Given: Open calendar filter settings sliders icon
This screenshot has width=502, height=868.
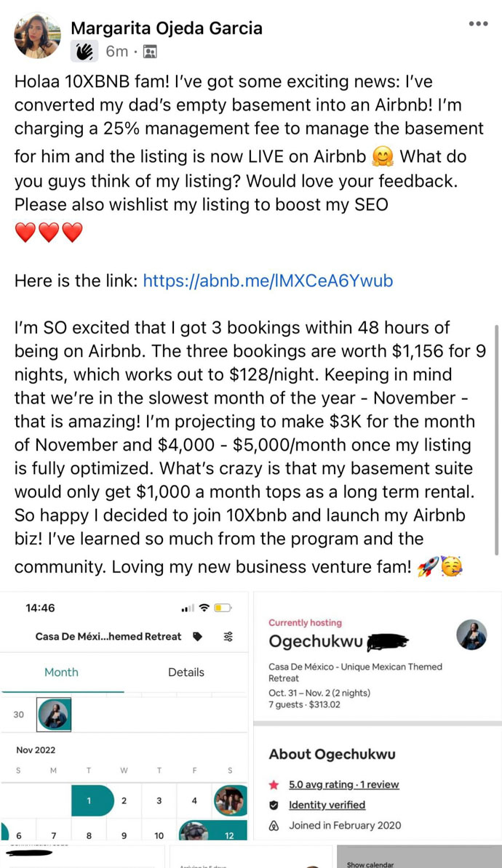Looking at the screenshot, I should (x=228, y=636).
